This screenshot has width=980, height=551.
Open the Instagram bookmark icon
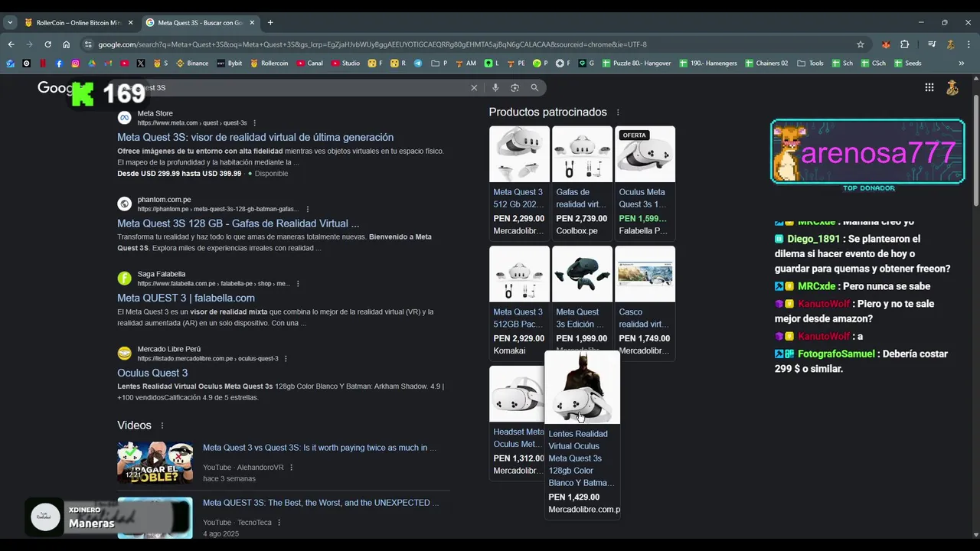point(75,64)
